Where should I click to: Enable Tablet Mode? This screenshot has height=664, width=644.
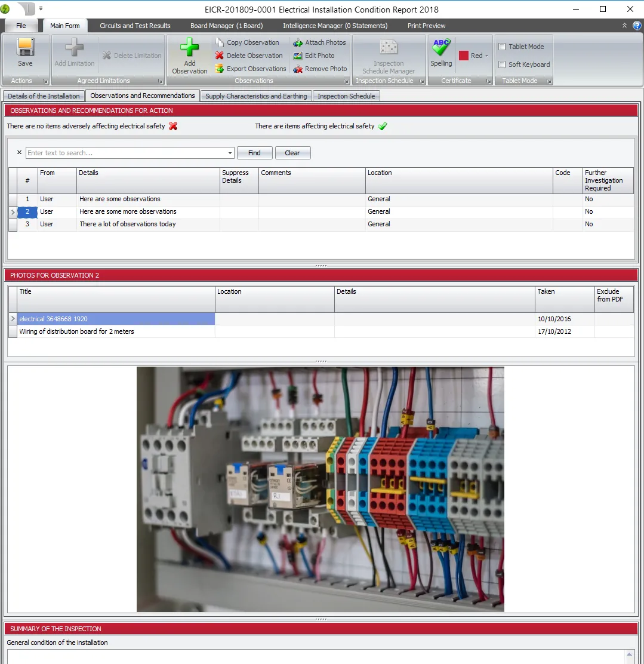point(502,46)
